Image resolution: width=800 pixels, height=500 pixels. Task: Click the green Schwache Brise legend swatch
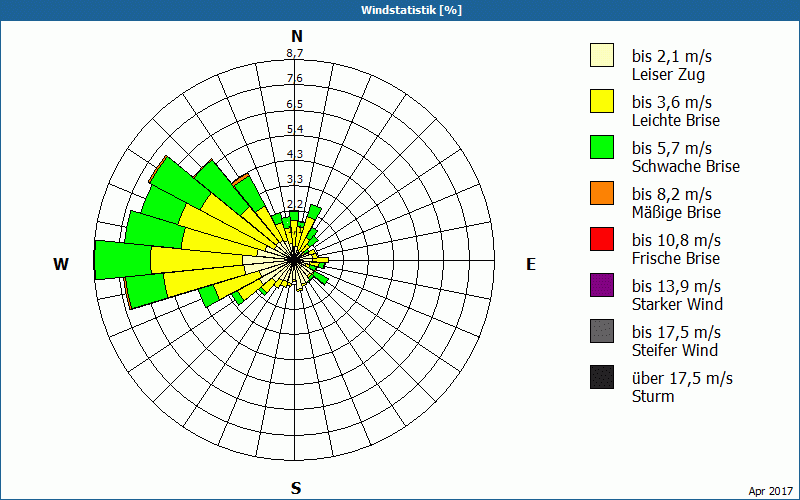point(602,147)
